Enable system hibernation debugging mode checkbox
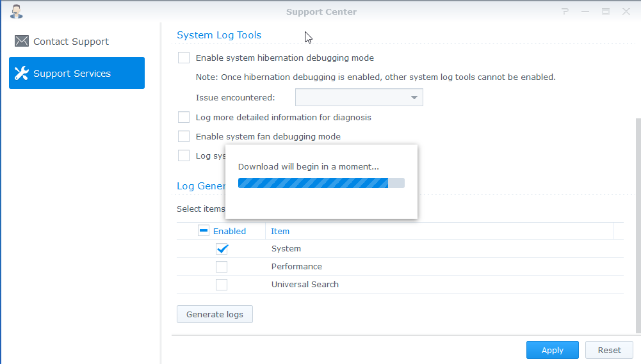Screen dimensions: 641x364 [x=184, y=58]
